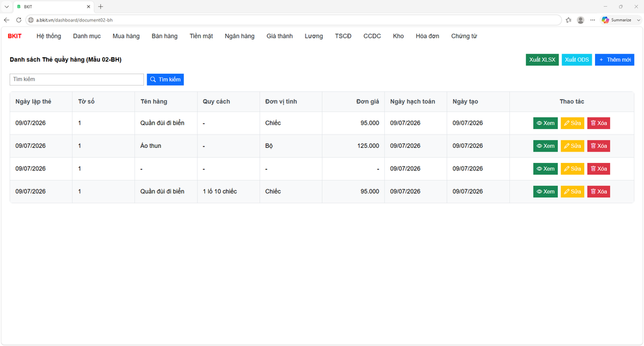The image size is (644, 346).
Task: Edit the 1 lô 10 chiếc row with Sửa
Action: [572, 191]
